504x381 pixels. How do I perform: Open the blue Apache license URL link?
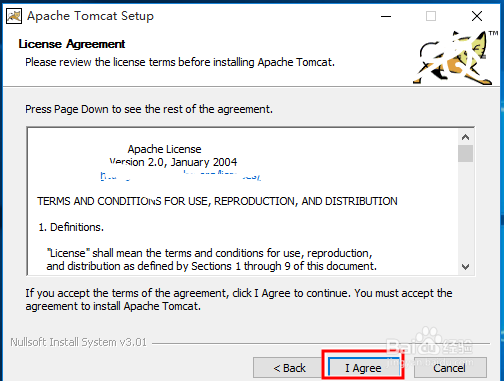180,175
